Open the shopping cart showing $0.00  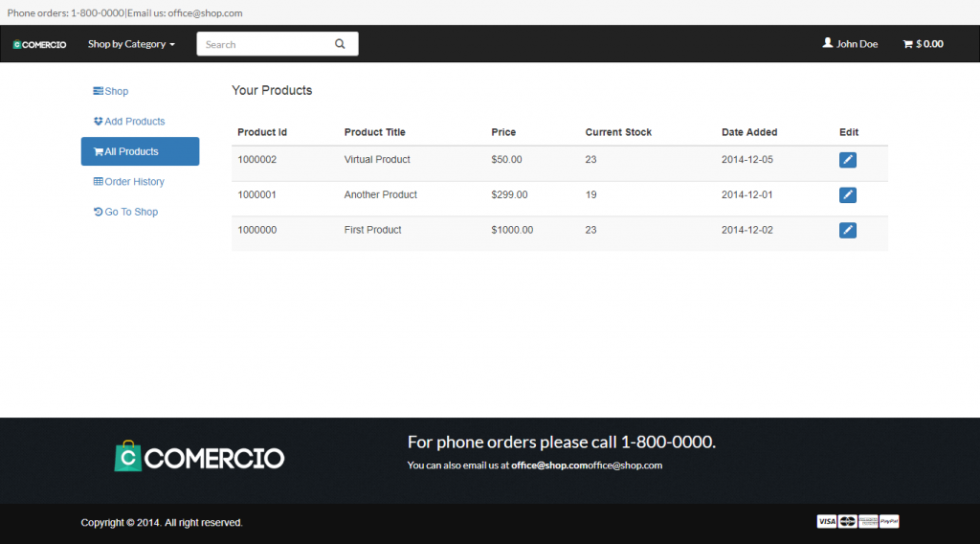pos(923,44)
